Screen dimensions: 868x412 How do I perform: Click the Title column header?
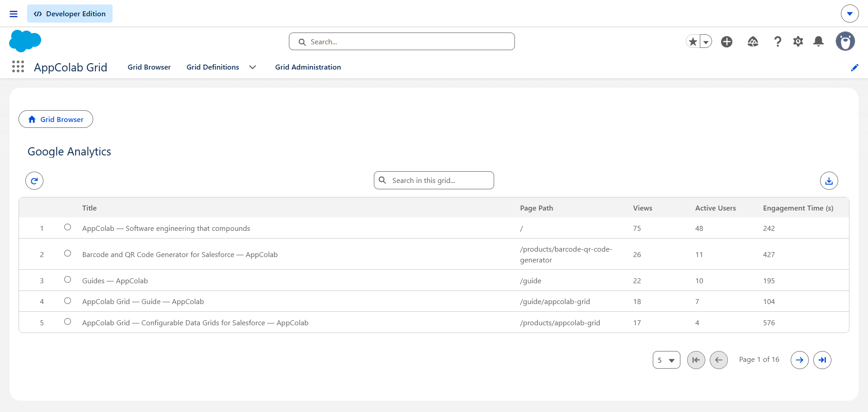(x=90, y=208)
